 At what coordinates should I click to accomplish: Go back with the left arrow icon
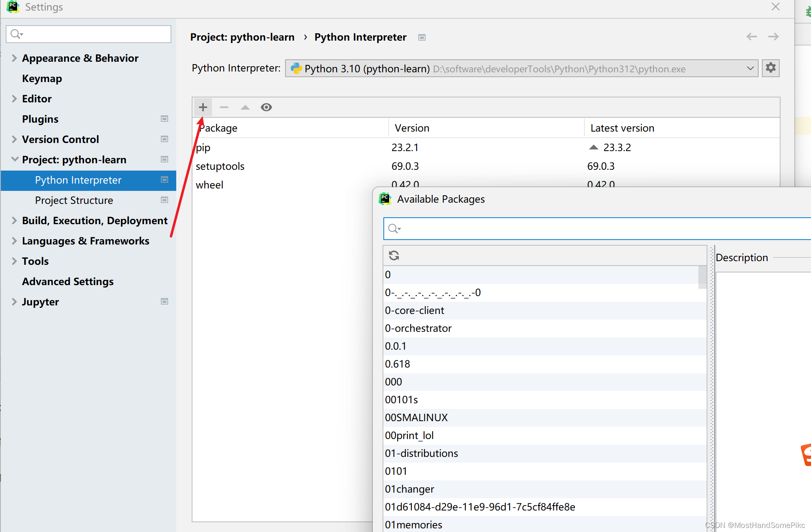click(752, 37)
